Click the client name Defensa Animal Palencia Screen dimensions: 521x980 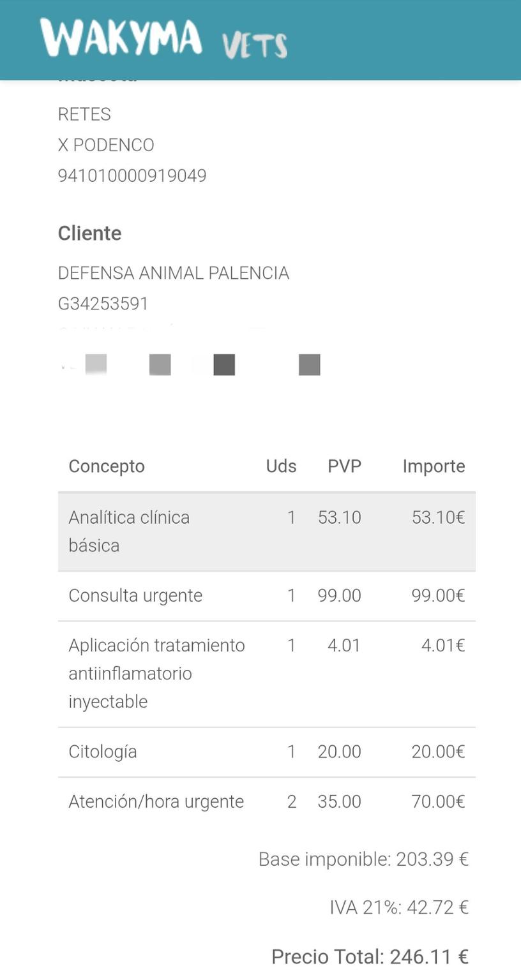coord(173,273)
